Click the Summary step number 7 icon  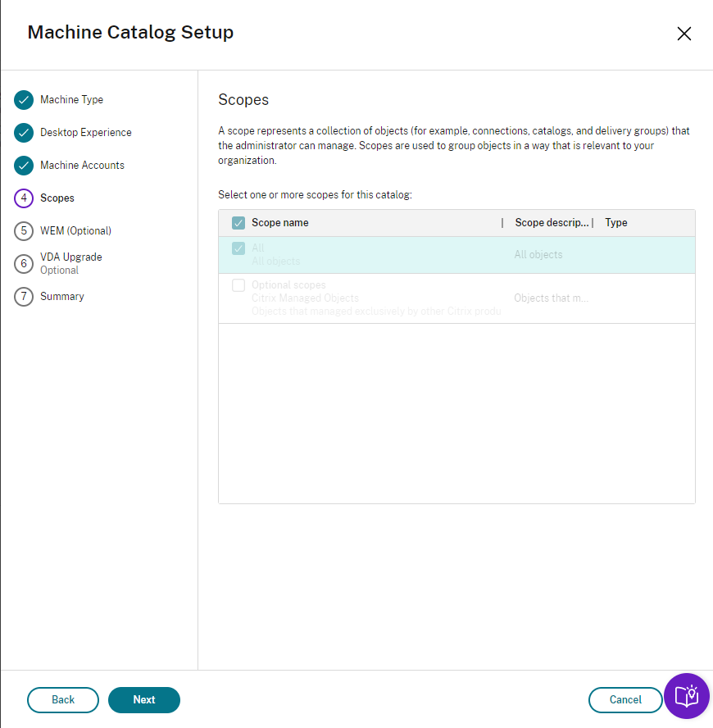coord(24,297)
